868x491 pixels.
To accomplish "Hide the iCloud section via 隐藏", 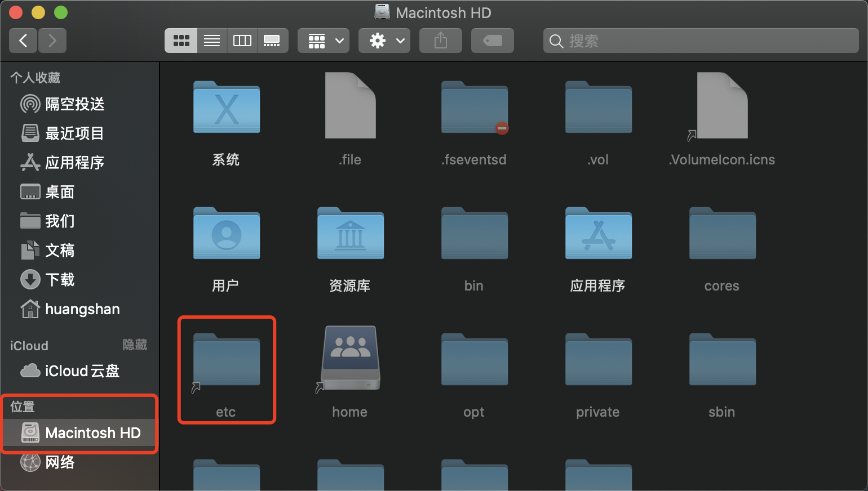I will coord(135,345).
